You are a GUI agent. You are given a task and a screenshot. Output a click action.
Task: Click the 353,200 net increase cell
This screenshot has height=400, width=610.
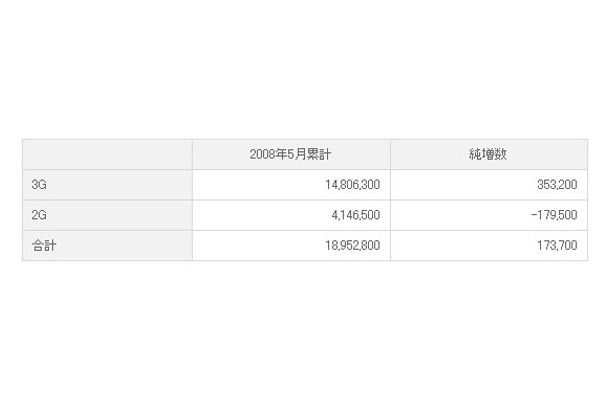click(557, 184)
